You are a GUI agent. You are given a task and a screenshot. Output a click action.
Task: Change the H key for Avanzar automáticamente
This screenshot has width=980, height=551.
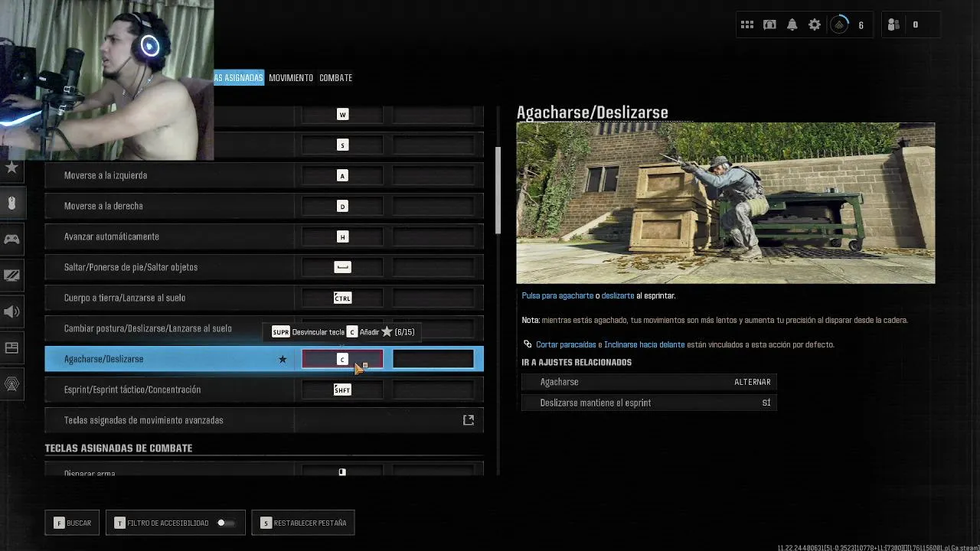[x=342, y=236]
